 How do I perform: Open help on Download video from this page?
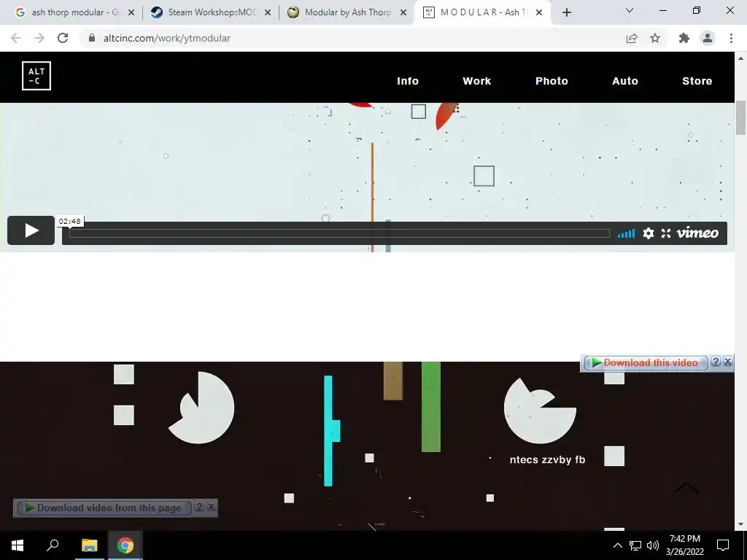pyautogui.click(x=200, y=507)
